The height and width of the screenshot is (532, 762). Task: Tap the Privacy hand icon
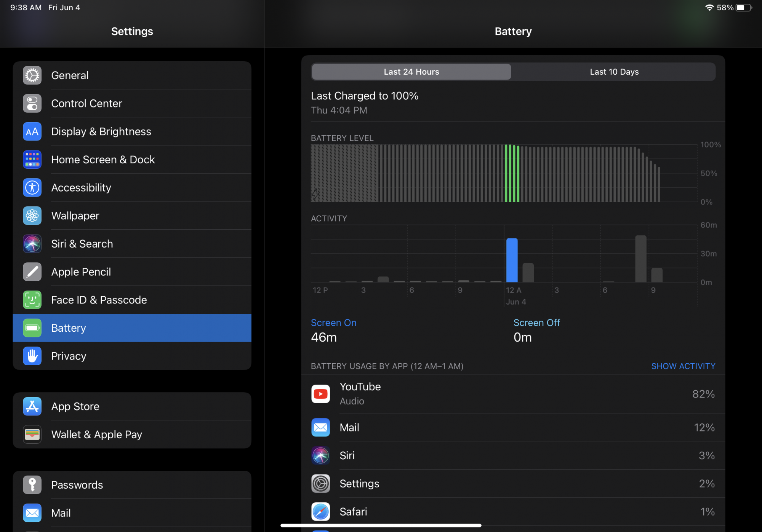click(x=32, y=356)
